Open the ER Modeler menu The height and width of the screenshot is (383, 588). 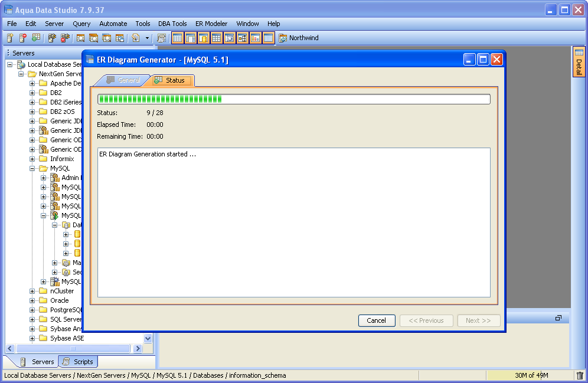click(x=211, y=24)
